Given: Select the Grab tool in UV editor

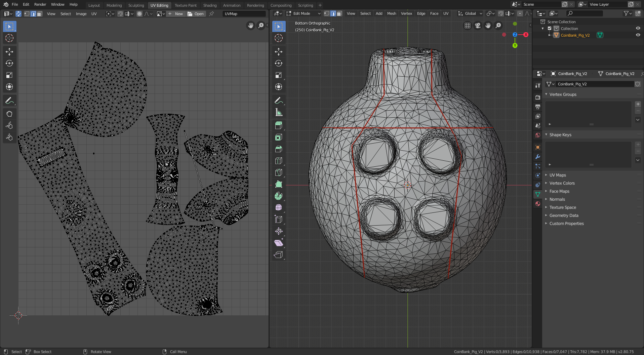Looking at the screenshot, I should coord(9,114).
